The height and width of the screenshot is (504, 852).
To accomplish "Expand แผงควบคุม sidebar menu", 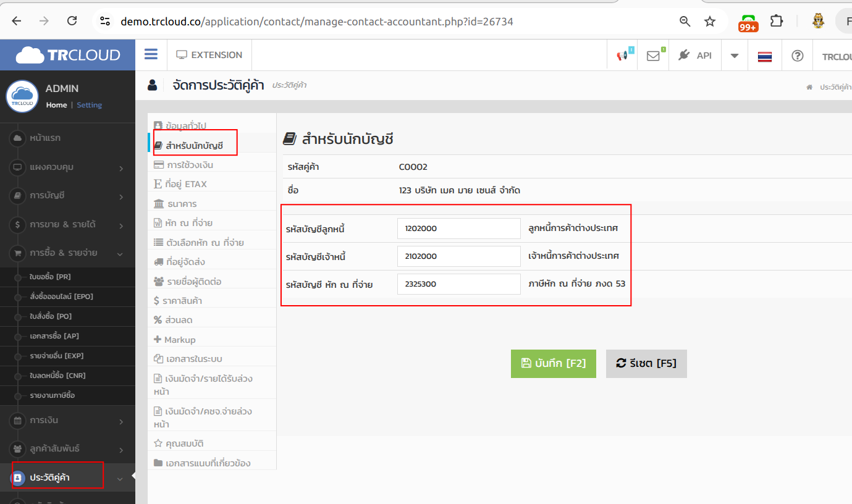I will [67, 167].
